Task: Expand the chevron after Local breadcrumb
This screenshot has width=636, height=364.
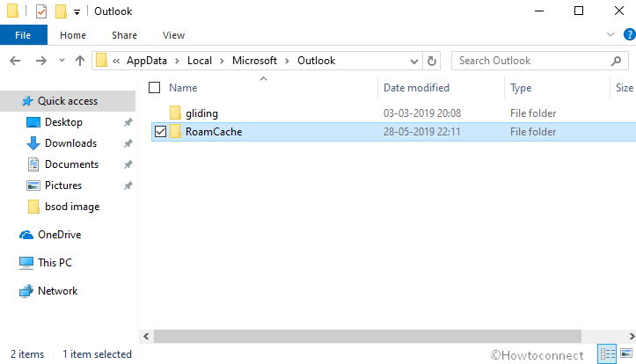Action: tap(222, 62)
